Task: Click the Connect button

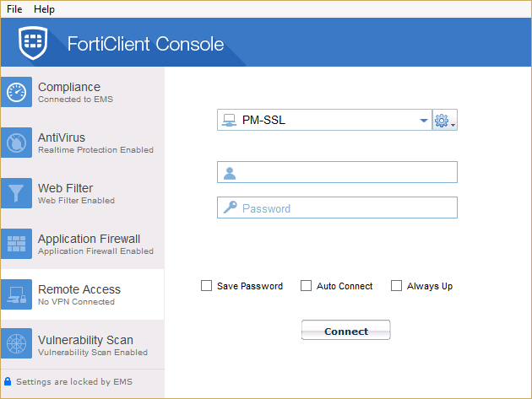Action: point(345,330)
